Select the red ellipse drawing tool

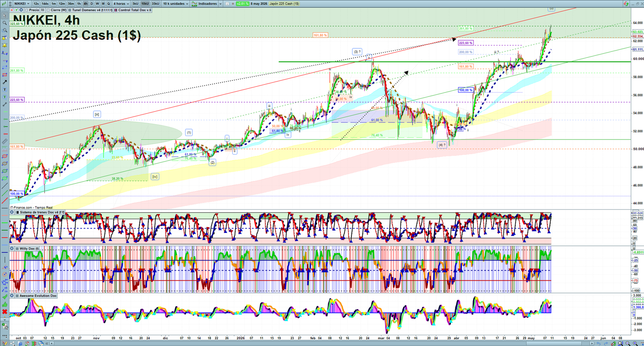tap(4, 157)
